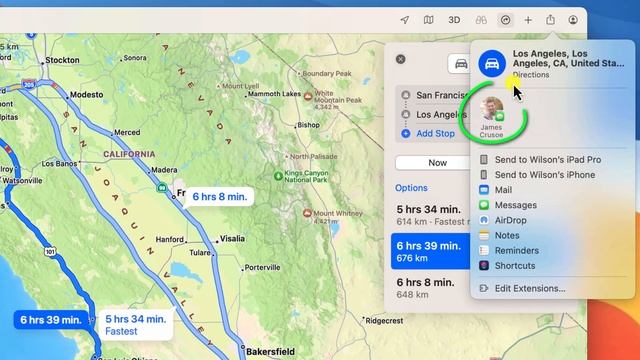This screenshot has height=360, width=640.
Task: Click the AirDrop icon
Action: pyautogui.click(x=484, y=220)
